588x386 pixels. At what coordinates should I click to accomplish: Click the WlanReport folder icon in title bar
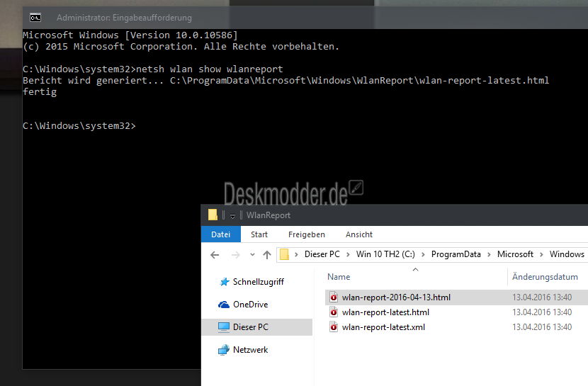point(213,215)
